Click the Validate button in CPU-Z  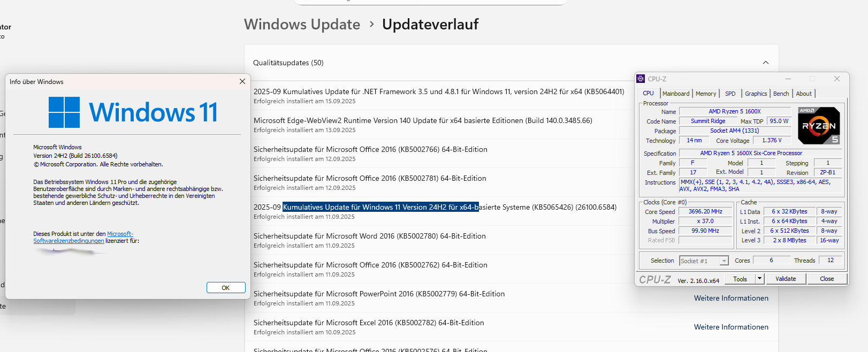coord(786,279)
